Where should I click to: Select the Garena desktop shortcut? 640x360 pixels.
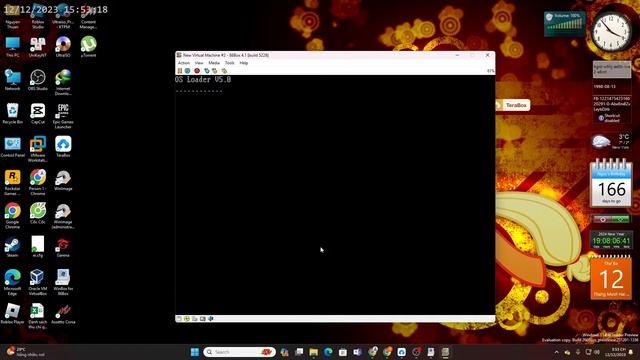point(63,247)
